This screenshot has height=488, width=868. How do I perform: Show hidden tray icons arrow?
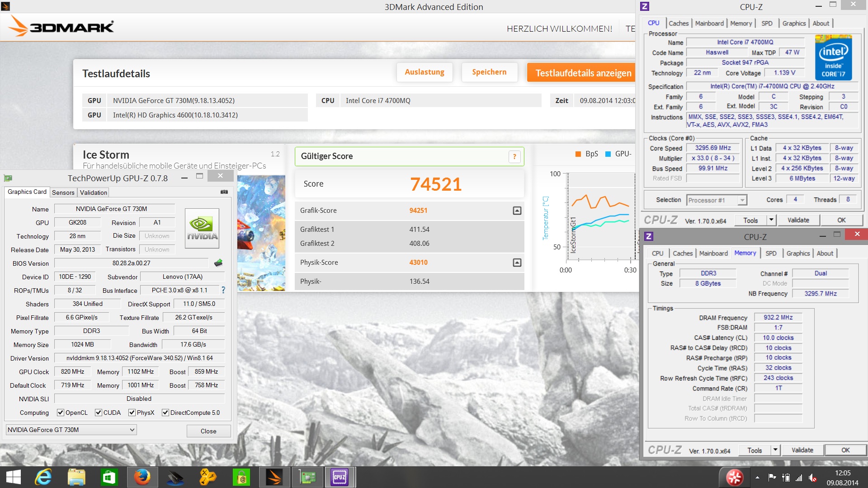coord(757,478)
